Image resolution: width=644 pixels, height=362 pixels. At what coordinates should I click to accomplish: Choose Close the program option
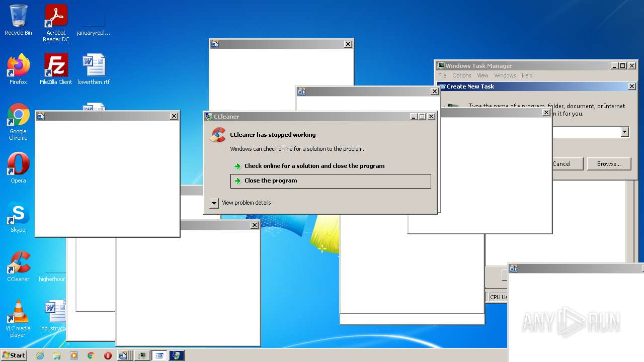331,181
